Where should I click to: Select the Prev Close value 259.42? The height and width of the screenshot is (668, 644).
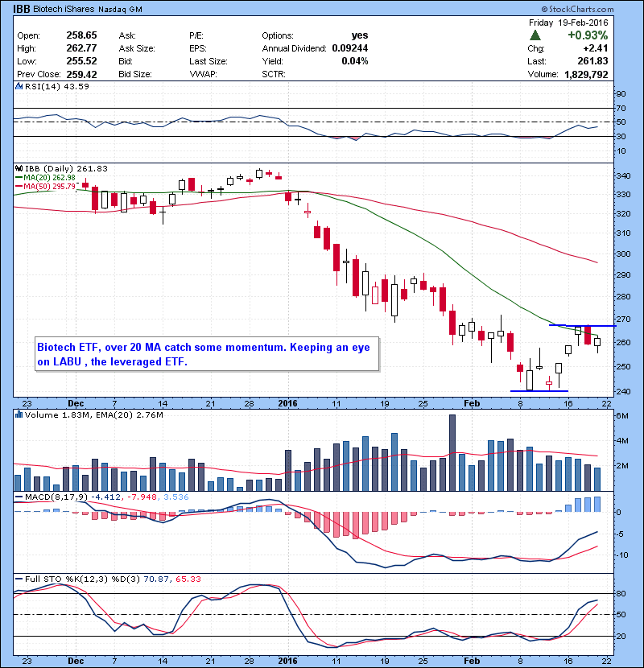tap(81, 74)
